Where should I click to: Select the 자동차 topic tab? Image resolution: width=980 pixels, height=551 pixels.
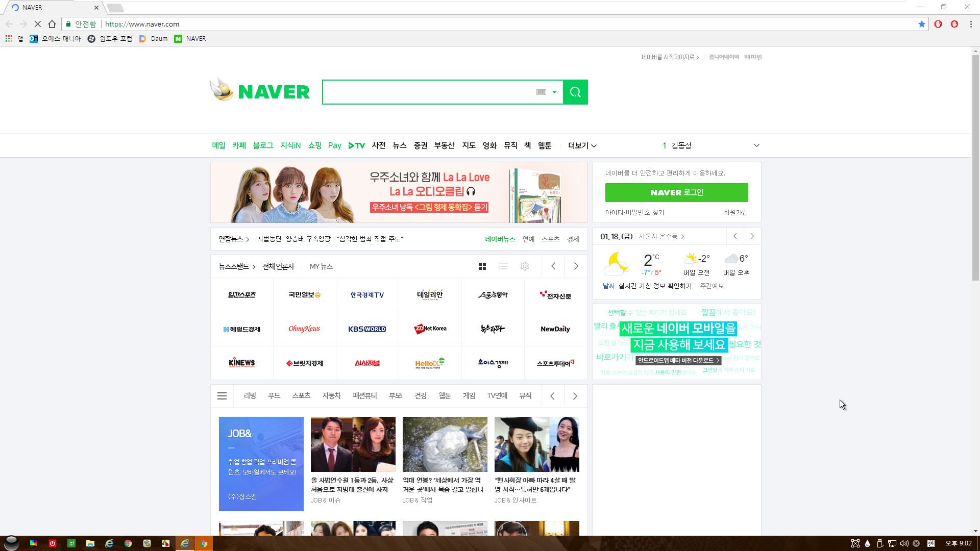(x=331, y=396)
